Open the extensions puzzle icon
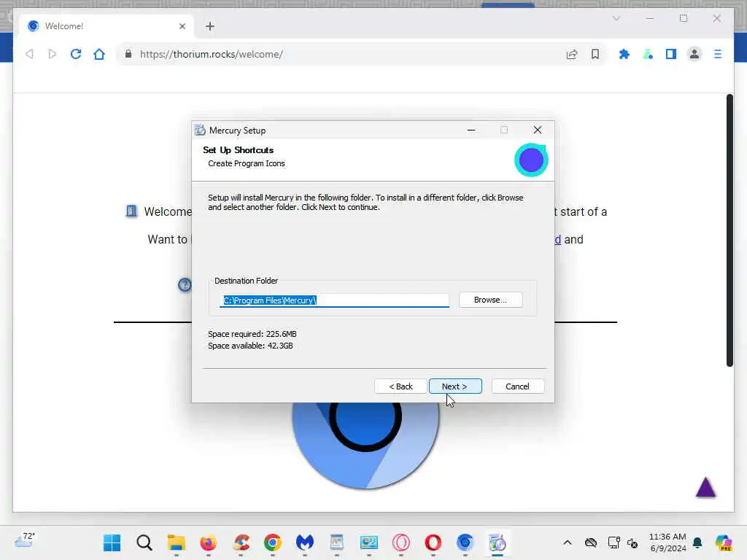747x560 pixels. (x=624, y=54)
